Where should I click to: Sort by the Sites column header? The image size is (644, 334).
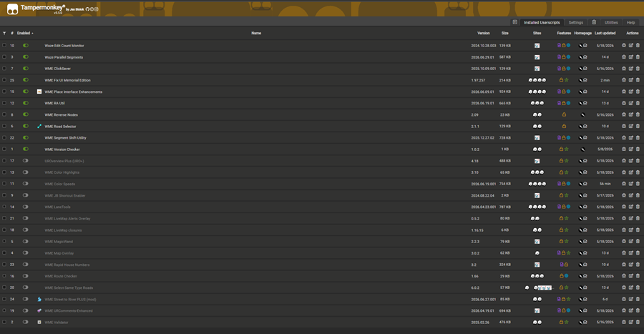pos(537,33)
